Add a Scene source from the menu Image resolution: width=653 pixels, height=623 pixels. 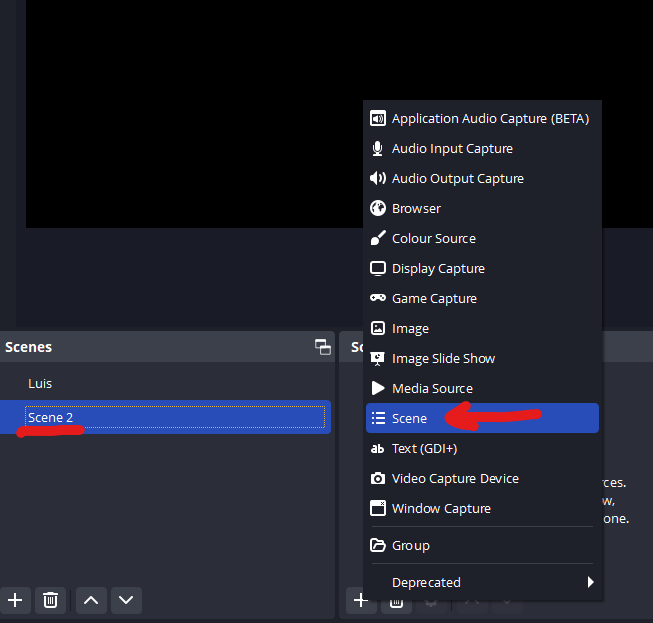click(482, 418)
